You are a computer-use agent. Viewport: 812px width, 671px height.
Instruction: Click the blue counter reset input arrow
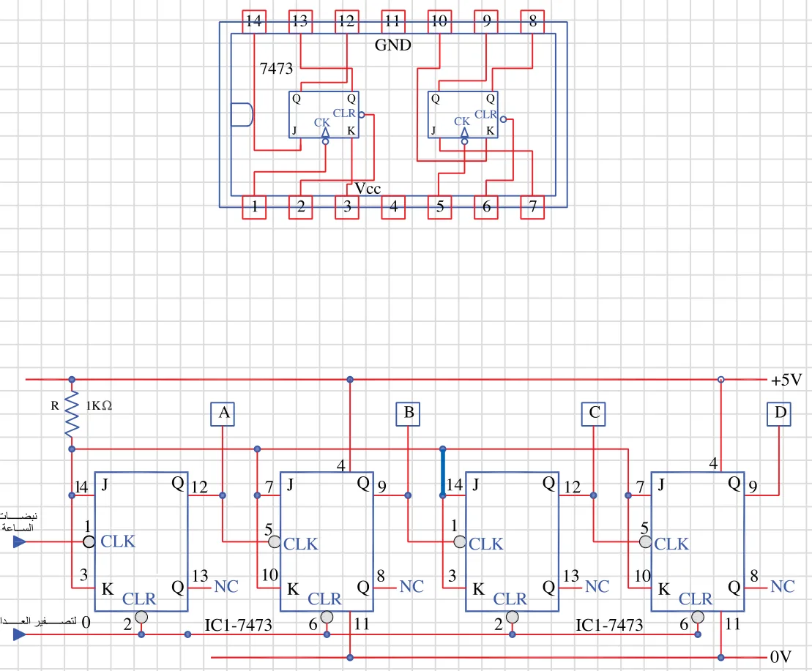[x=20, y=634]
